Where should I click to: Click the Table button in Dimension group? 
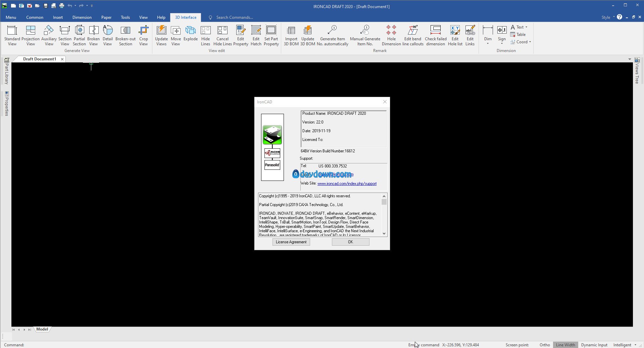(518, 35)
